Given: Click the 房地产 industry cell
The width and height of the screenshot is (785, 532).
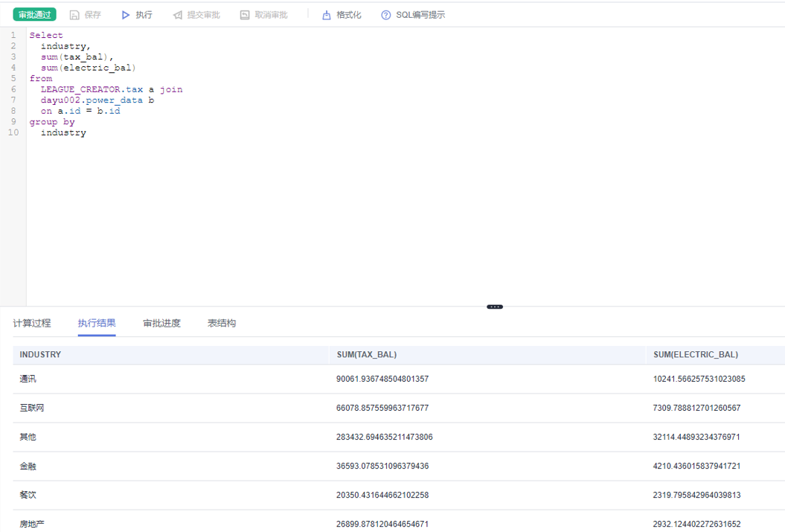Looking at the screenshot, I should 31,524.
